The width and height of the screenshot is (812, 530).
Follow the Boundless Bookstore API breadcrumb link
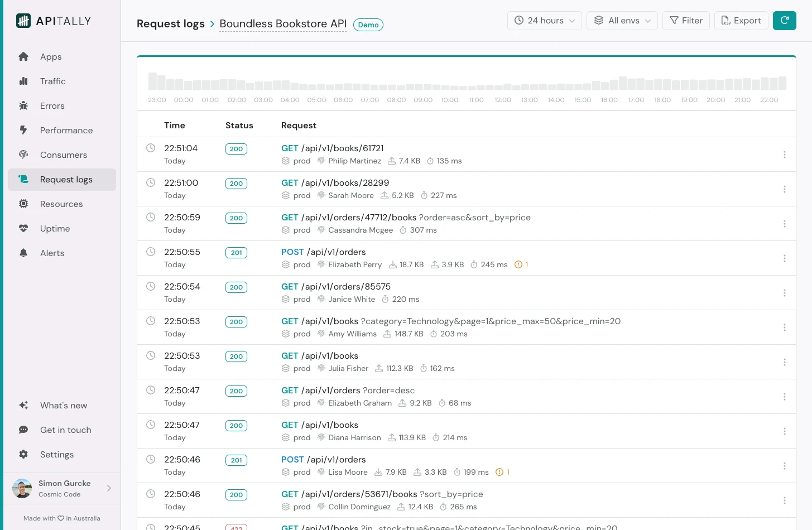[x=282, y=24]
